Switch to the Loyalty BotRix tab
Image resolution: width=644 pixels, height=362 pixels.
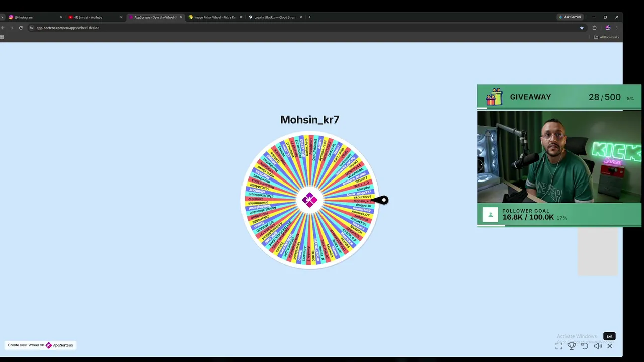coord(275,17)
